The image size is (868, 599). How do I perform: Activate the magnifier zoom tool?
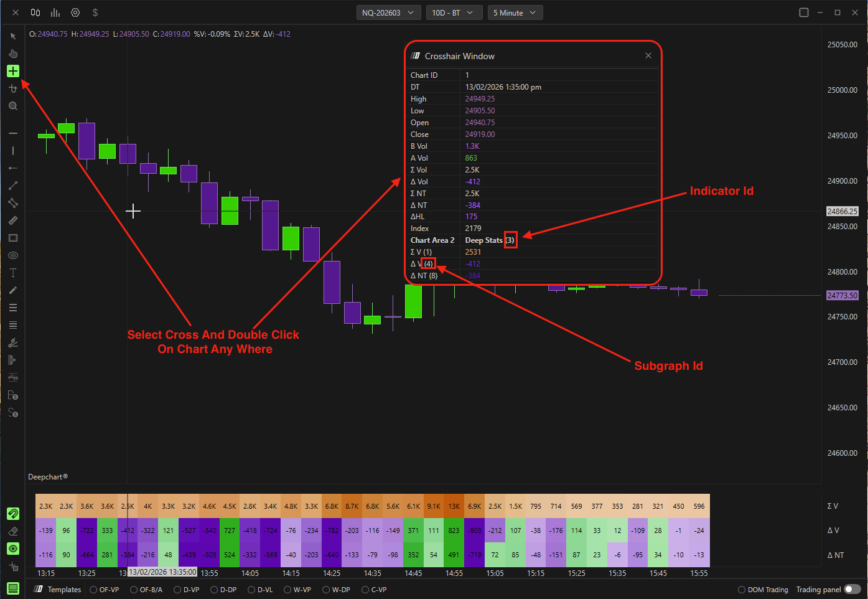pyautogui.click(x=13, y=106)
